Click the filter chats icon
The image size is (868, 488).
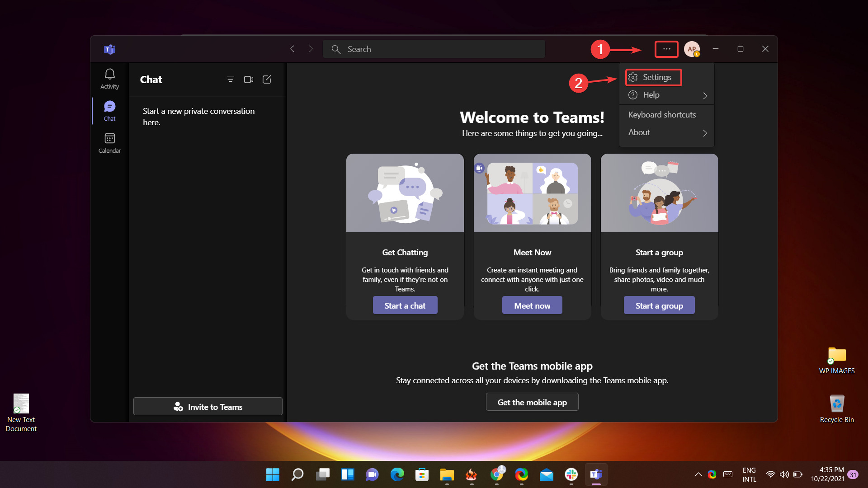coord(231,80)
